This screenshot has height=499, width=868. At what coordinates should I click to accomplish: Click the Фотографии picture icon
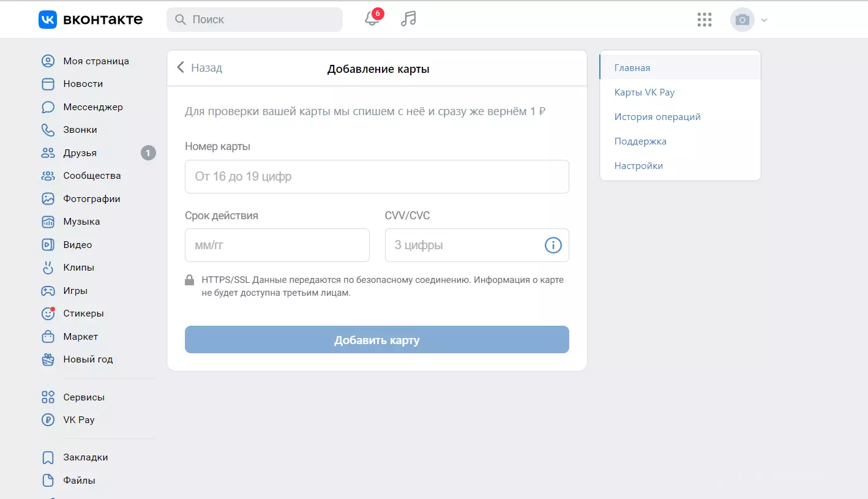[48, 199]
